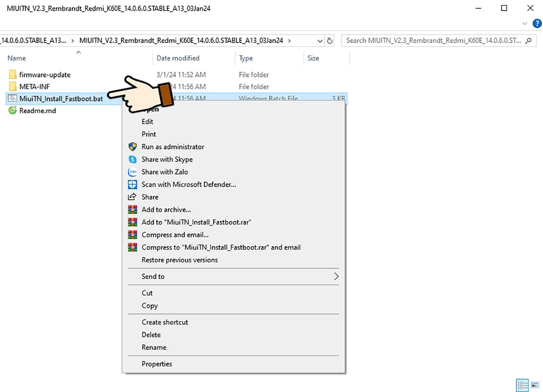Sort by Size column header
The width and height of the screenshot is (543, 392).
tap(313, 58)
